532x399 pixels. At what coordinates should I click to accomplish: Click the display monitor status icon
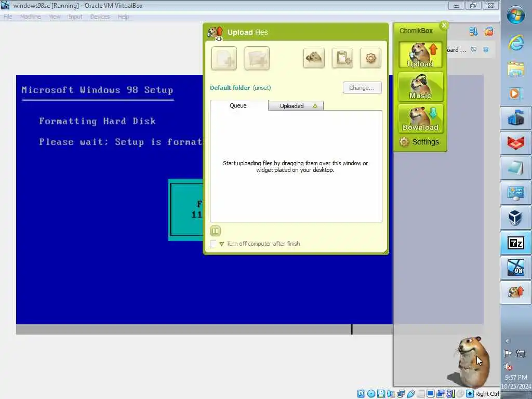431,394
